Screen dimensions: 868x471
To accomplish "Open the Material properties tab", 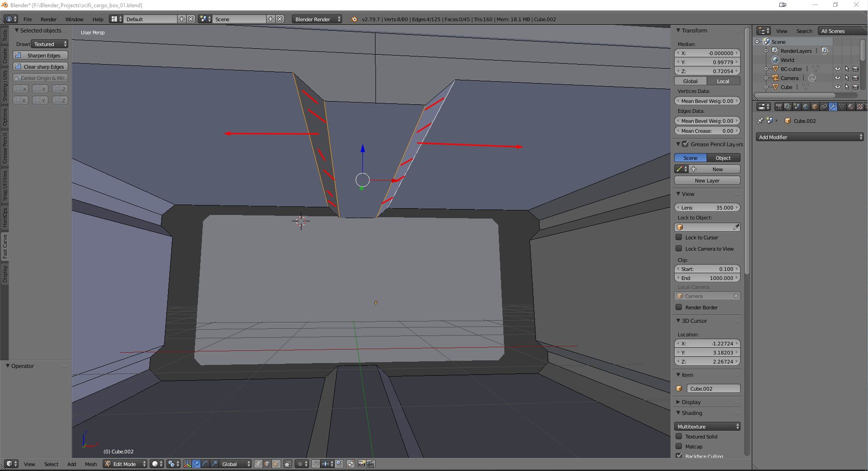I will tap(851, 107).
